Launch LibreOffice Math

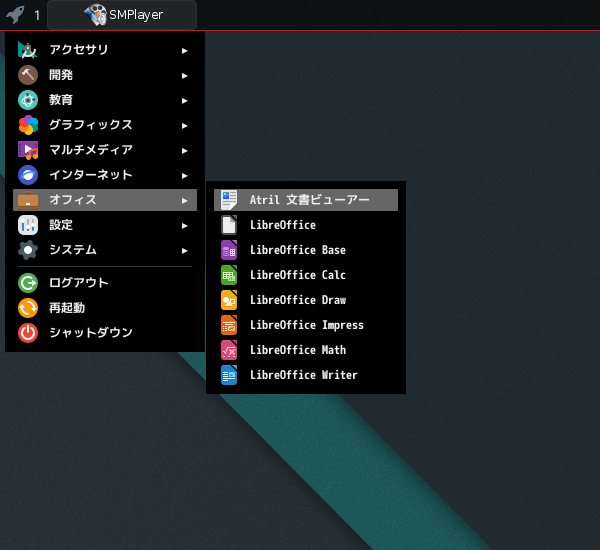point(306,350)
